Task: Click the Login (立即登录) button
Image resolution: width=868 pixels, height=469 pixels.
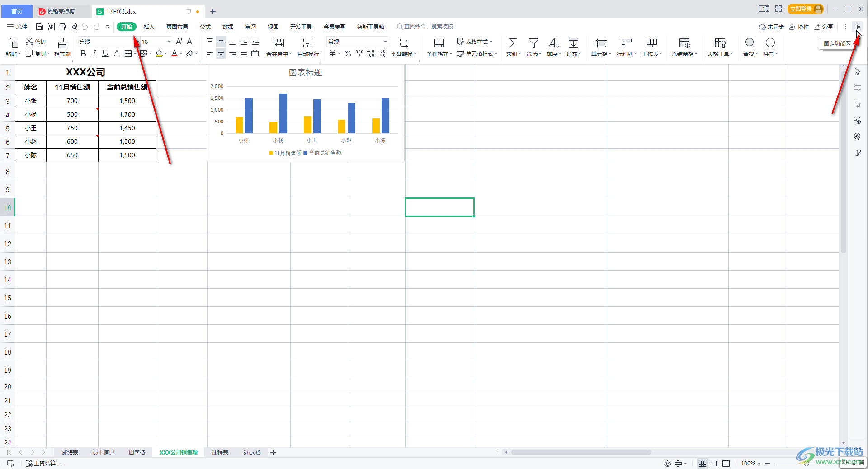Action: [x=806, y=9]
